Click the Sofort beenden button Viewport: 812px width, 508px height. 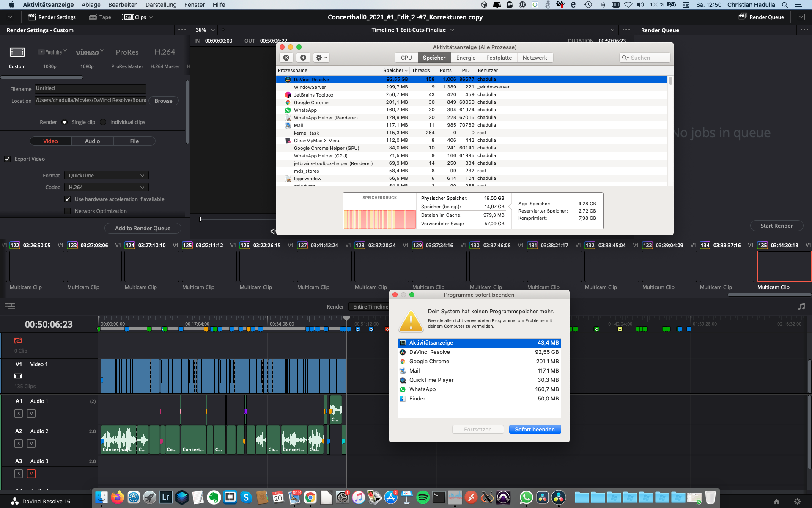535,429
